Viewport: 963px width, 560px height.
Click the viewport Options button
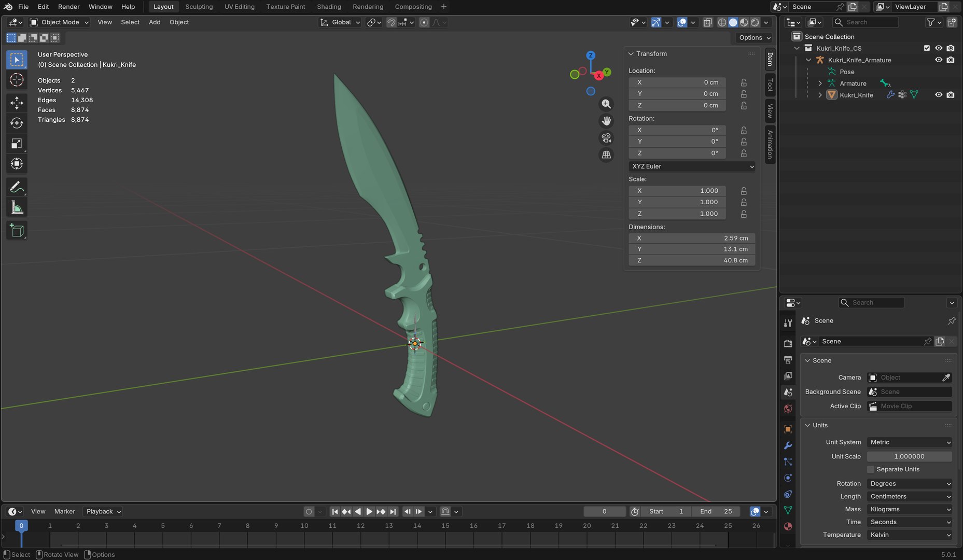point(754,37)
